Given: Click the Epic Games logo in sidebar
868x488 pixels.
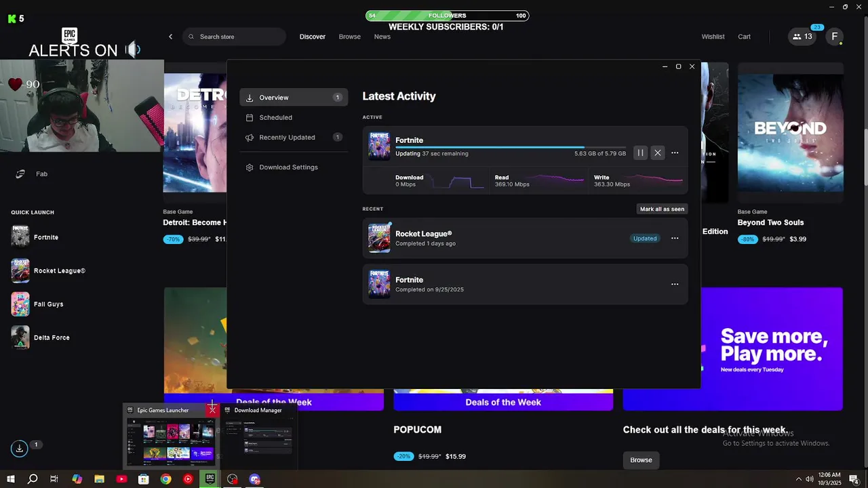Looking at the screenshot, I should pyautogui.click(x=69, y=35).
